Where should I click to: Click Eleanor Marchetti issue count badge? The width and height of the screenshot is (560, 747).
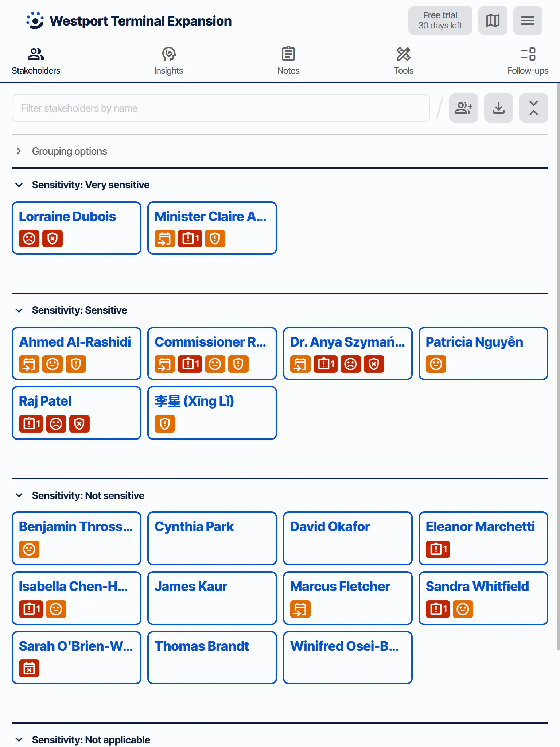[x=438, y=549]
